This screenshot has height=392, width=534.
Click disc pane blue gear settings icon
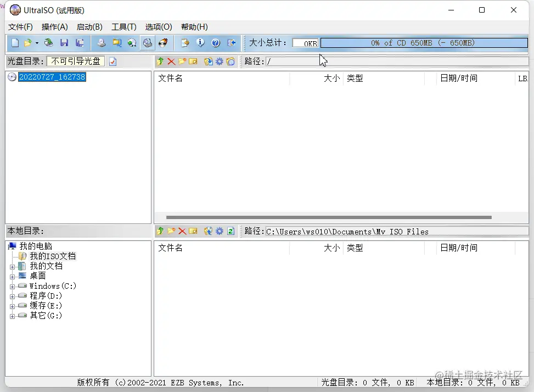click(220, 61)
